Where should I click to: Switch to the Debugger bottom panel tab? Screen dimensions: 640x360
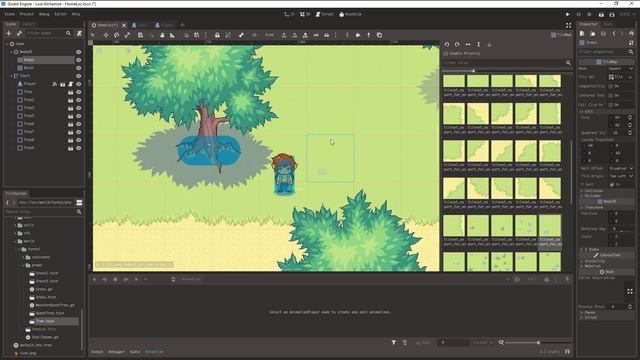pyautogui.click(x=116, y=352)
